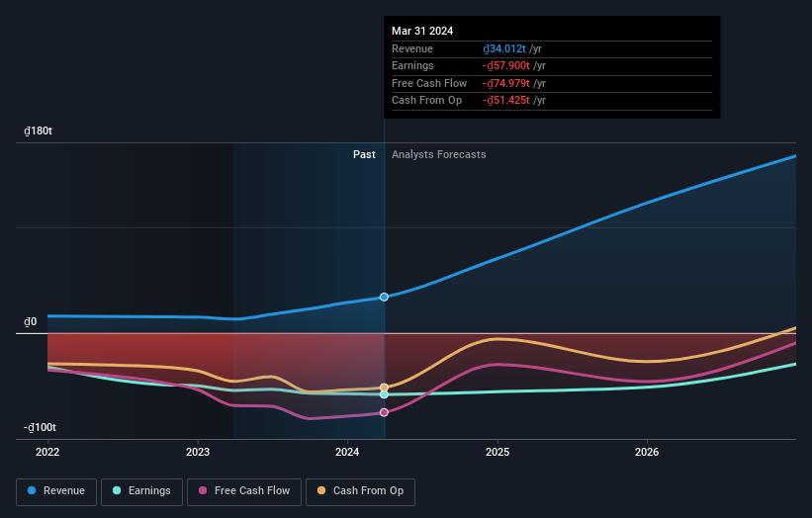The image size is (812, 518).
Task: Click the -₫100t y-axis label
Action: (40, 427)
